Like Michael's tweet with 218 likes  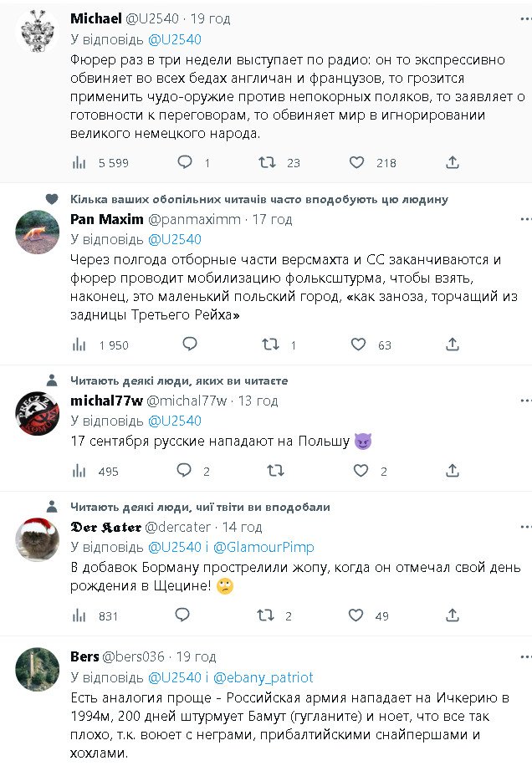click(357, 162)
